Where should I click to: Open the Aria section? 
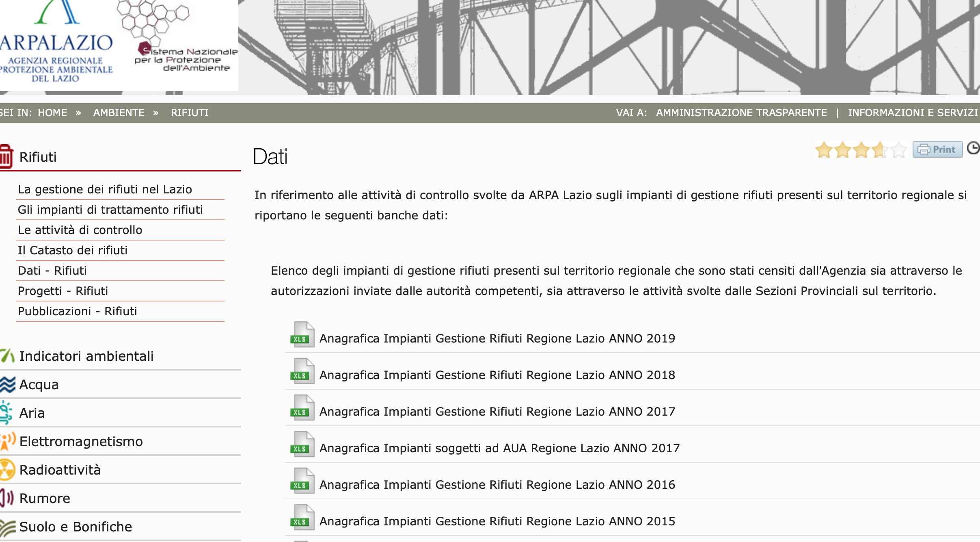32,413
